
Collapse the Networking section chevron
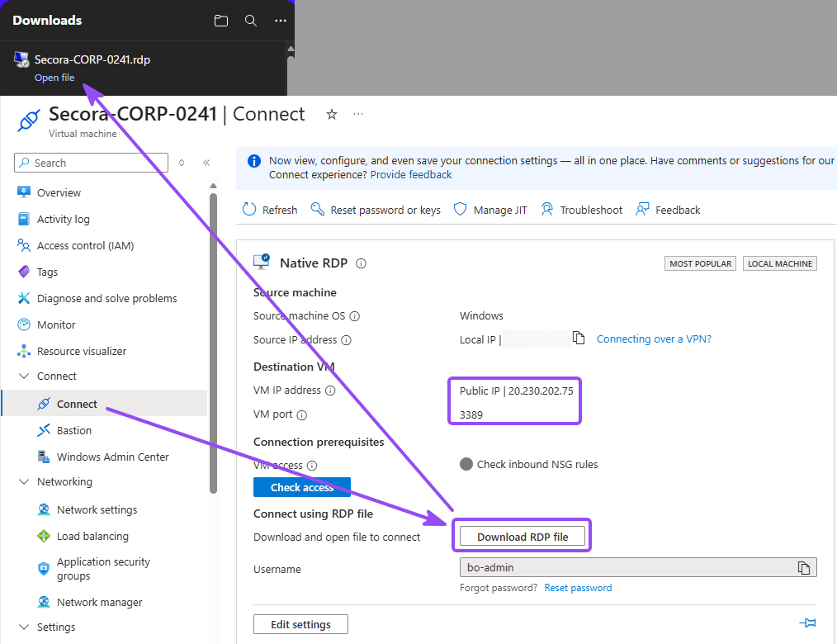[24, 481]
